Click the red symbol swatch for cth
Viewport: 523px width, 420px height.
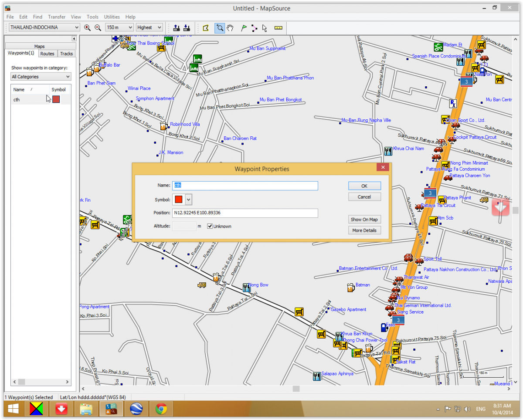[x=56, y=99]
